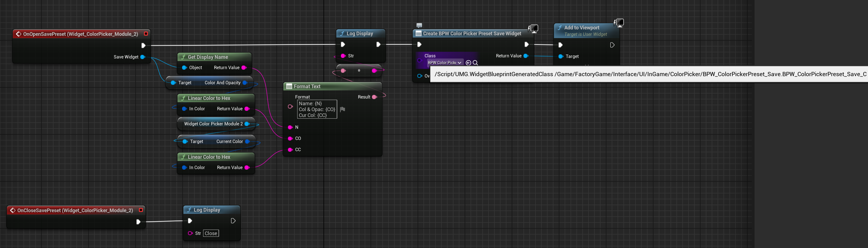Click the Object input pin on Get Display Name

point(184,68)
